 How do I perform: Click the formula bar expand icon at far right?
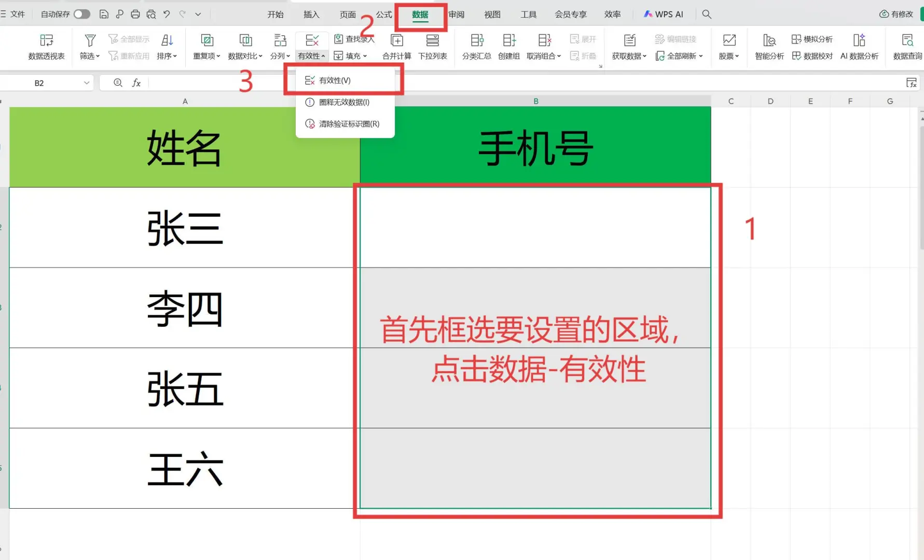point(911,83)
